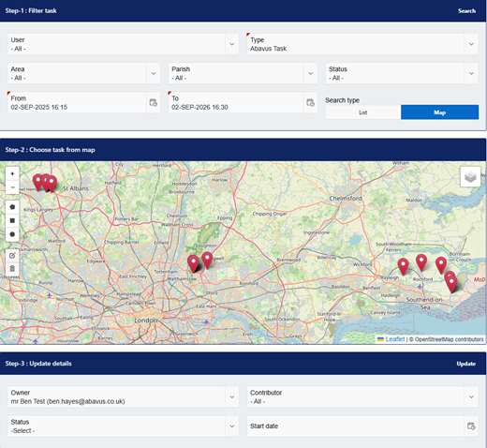Screen dimensions: 487x448
Task: Switch search type to List
Action: pos(363,112)
